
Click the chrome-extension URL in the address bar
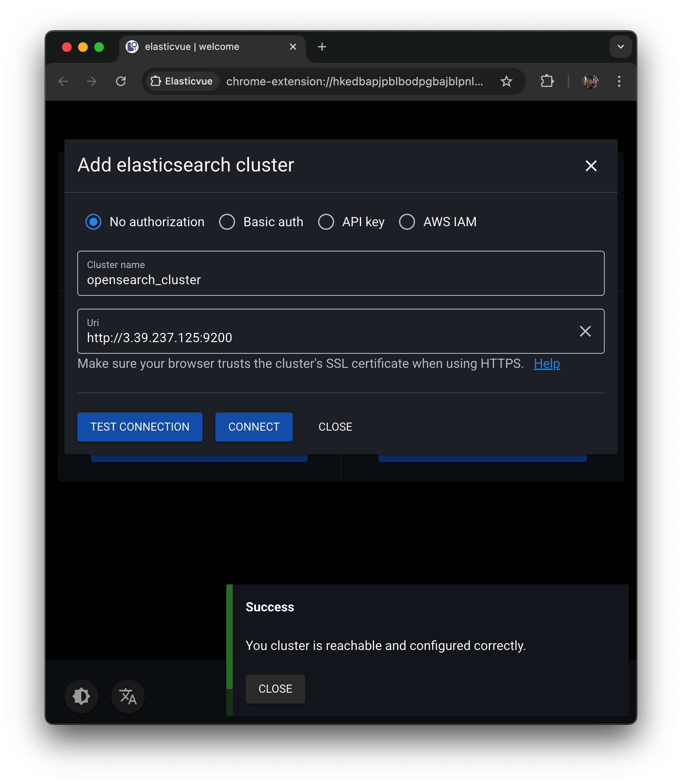355,81
